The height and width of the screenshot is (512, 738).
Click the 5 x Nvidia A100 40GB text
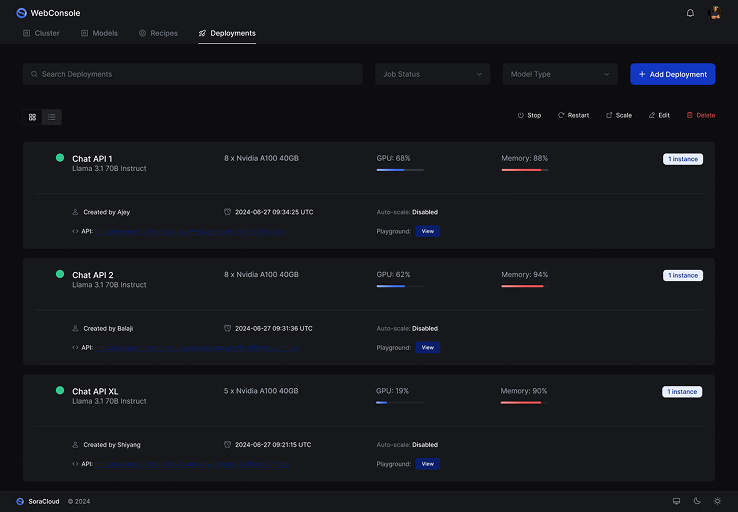tap(261, 391)
